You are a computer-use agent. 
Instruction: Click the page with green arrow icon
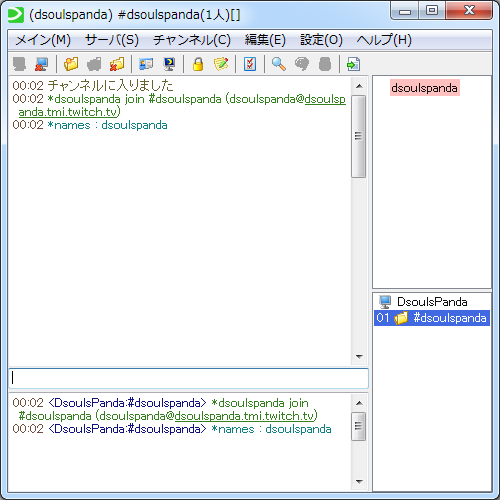click(x=353, y=64)
